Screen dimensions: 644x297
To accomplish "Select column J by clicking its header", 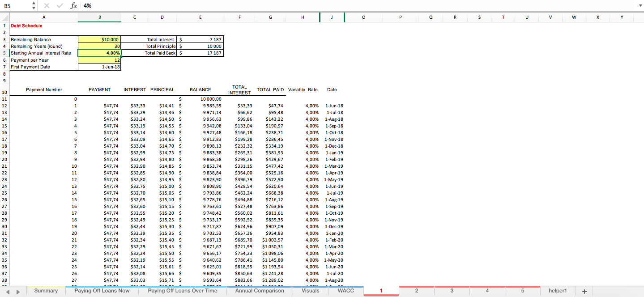I will [332, 17].
